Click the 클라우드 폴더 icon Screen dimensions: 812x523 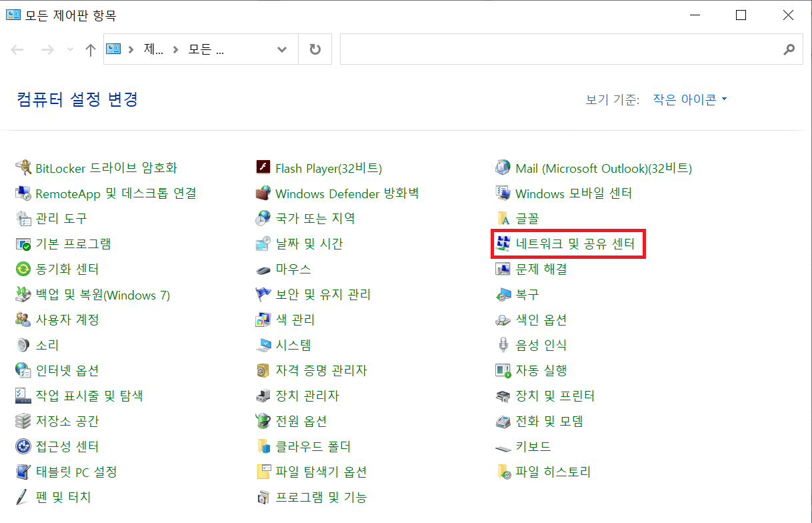[263, 446]
